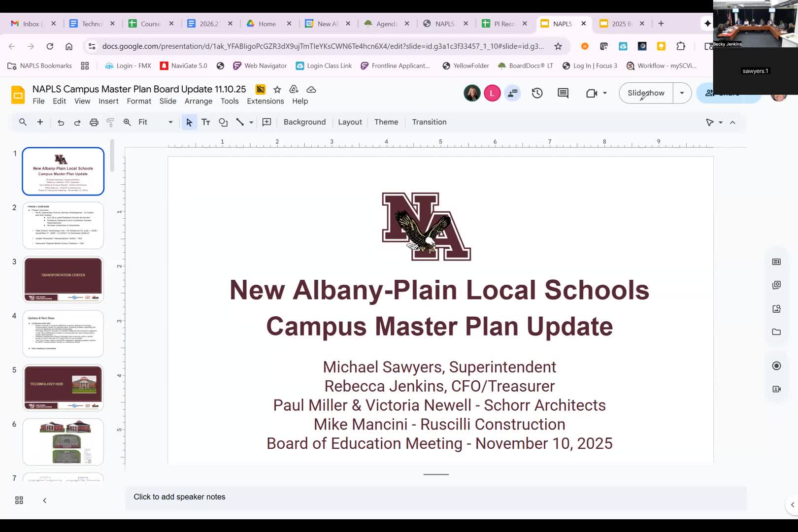Click the new slide plus icon

[x=40, y=122]
